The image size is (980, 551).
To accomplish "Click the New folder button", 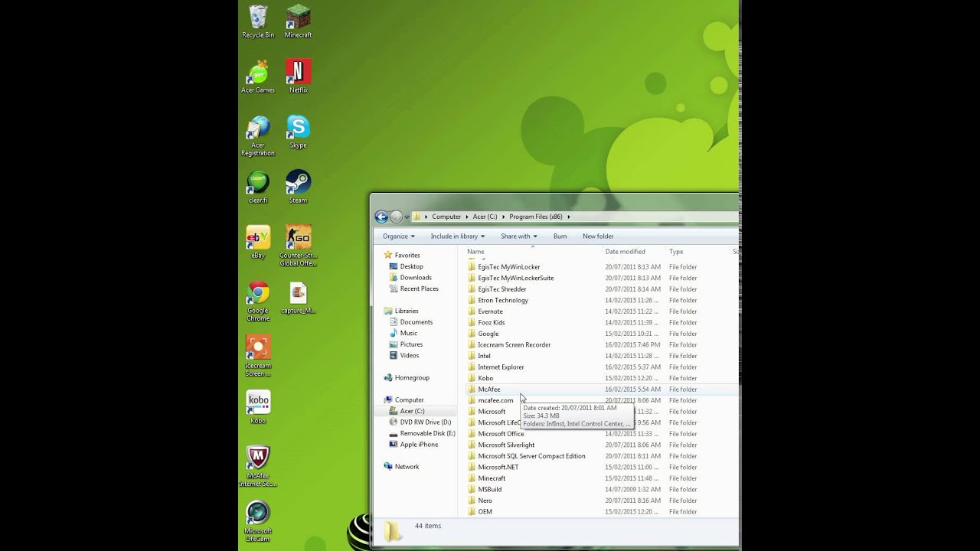I will pos(598,236).
